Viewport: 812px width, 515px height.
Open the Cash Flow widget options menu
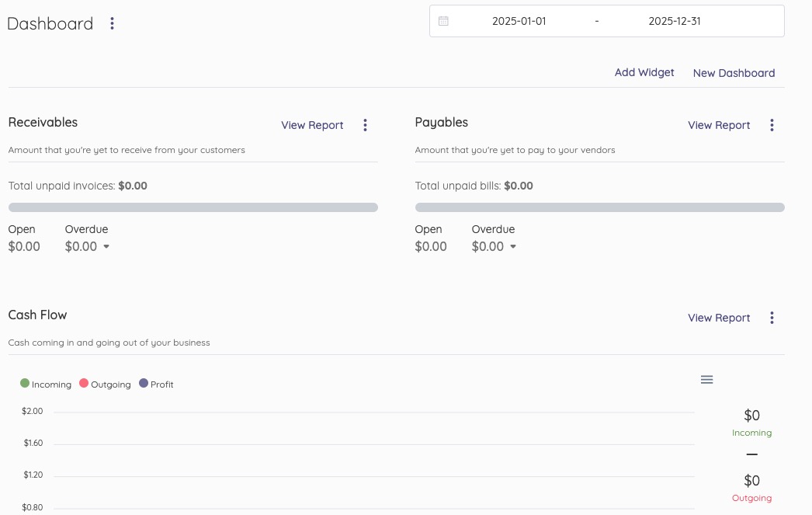point(772,318)
